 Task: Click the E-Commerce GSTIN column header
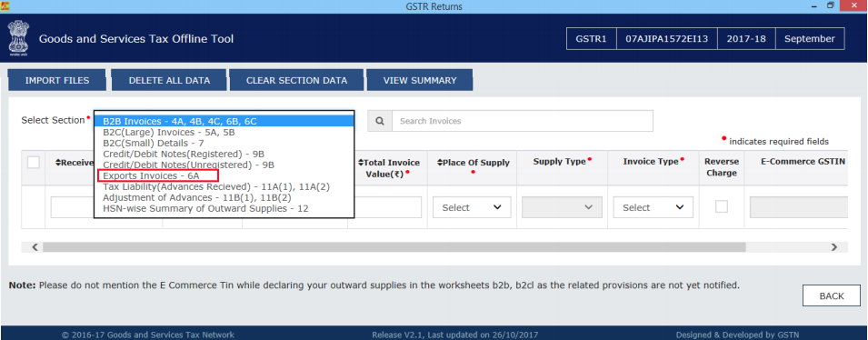[803, 161]
